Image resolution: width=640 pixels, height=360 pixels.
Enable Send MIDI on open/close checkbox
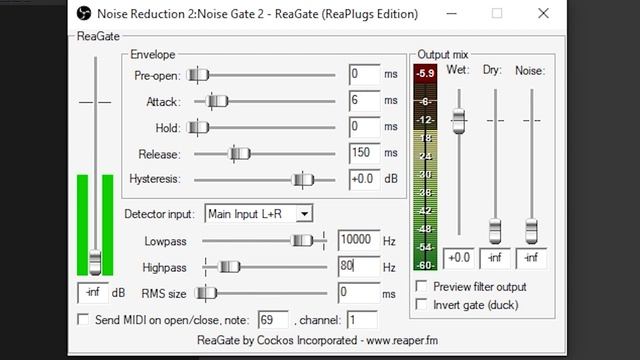tap(83, 319)
